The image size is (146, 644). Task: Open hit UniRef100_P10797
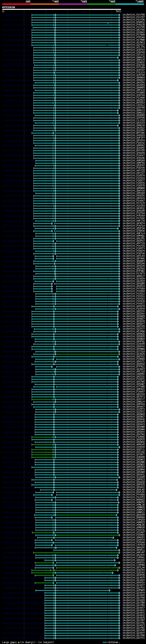pyautogui.click(x=134, y=17)
